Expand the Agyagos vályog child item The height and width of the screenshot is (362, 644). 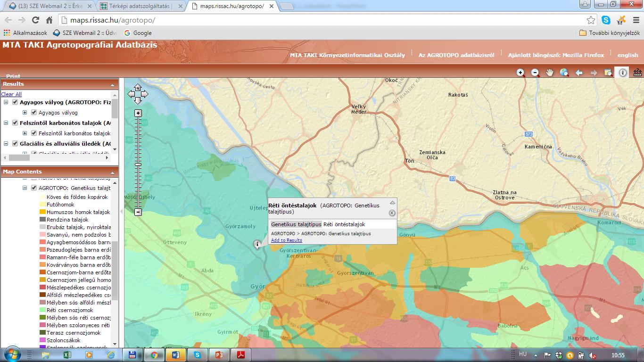[x=25, y=113]
